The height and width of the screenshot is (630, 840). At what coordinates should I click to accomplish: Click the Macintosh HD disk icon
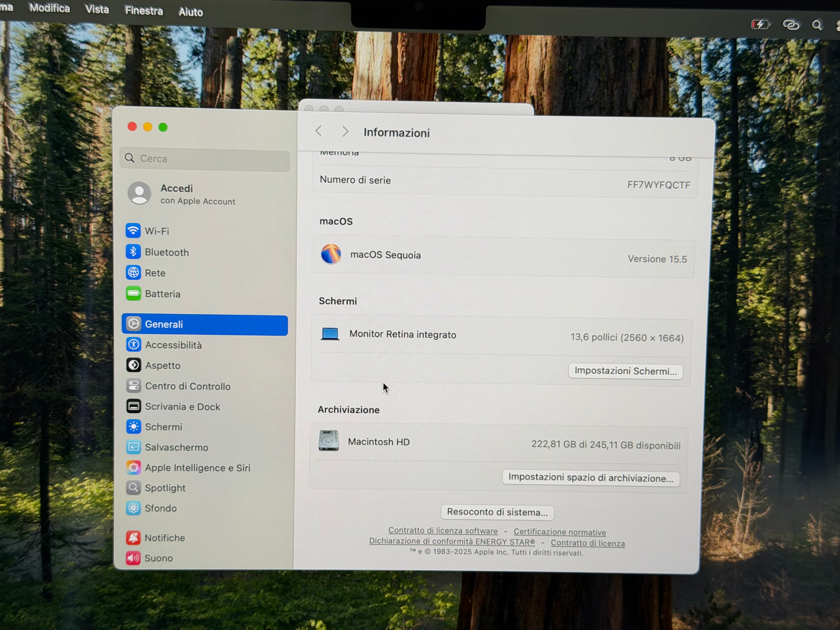pos(328,441)
